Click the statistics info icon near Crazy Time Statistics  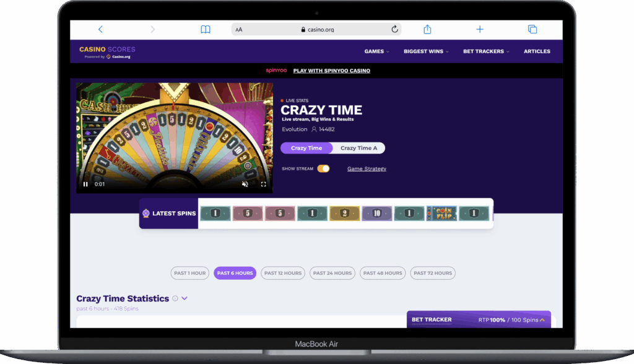tap(175, 298)
